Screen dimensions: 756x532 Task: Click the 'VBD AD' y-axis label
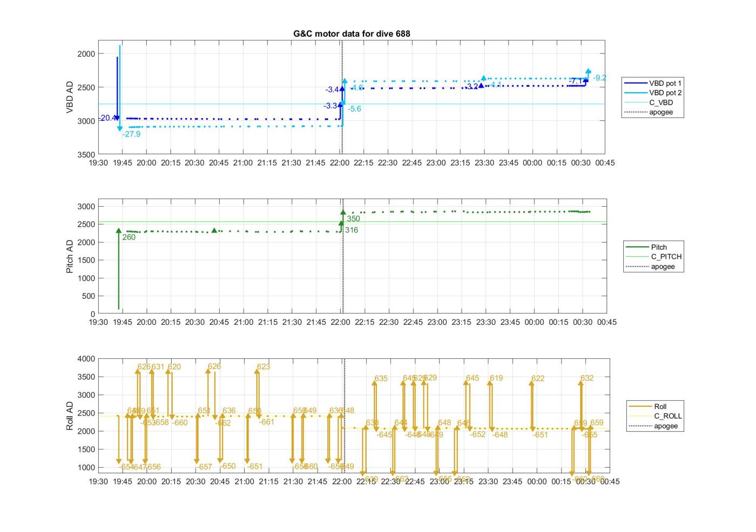pyautogui.click(x=70, y=97)
